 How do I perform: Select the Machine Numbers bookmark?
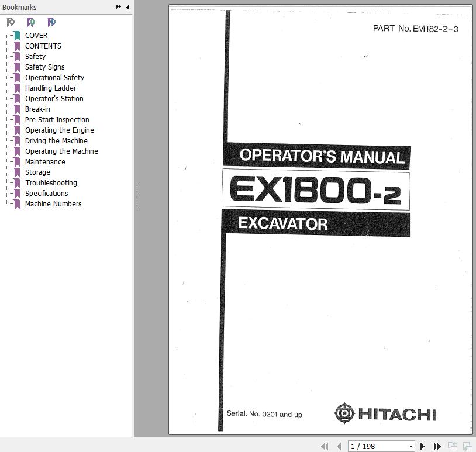pos(53,203)
